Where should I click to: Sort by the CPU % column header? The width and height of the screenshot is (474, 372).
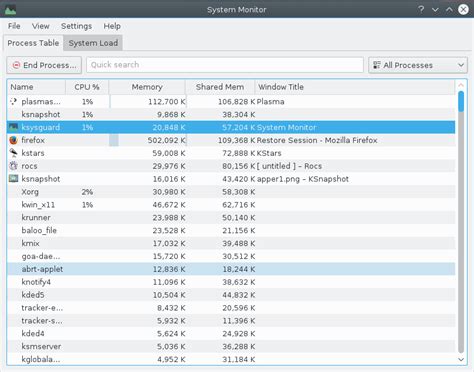(x=87, y=87)
